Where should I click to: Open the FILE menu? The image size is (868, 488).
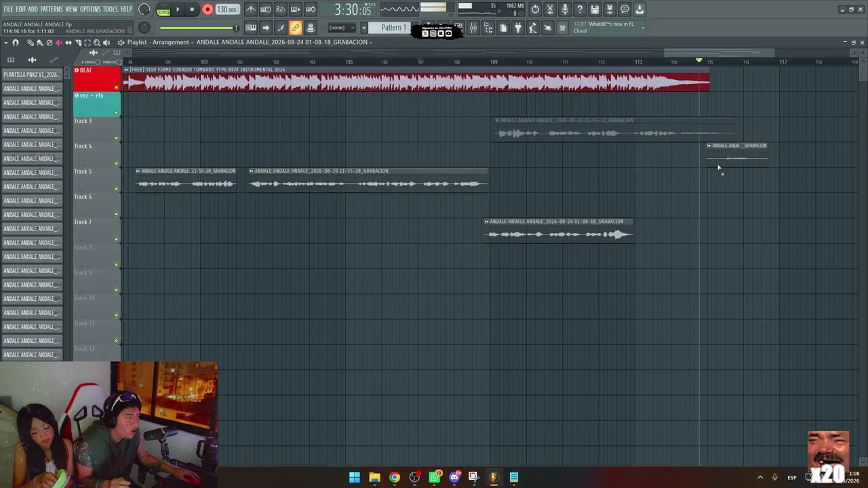pyautogui.click(x=8, y=9)
